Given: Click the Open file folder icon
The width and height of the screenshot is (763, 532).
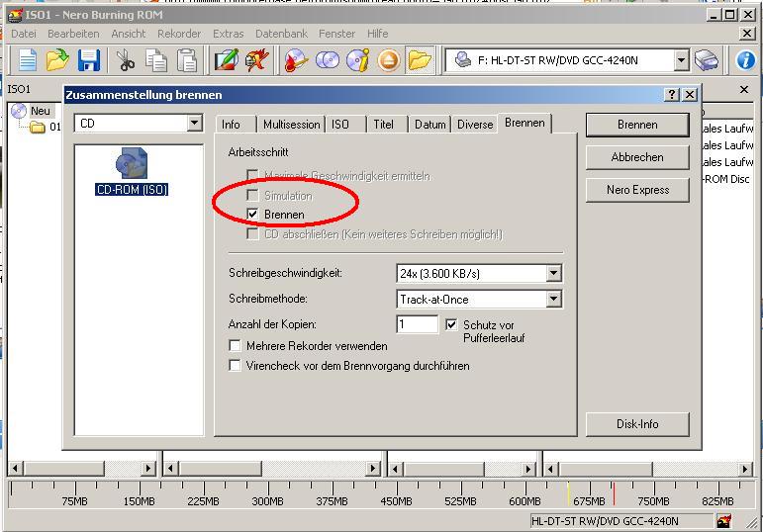Looking at the screenshot, I should pos(57,60).
